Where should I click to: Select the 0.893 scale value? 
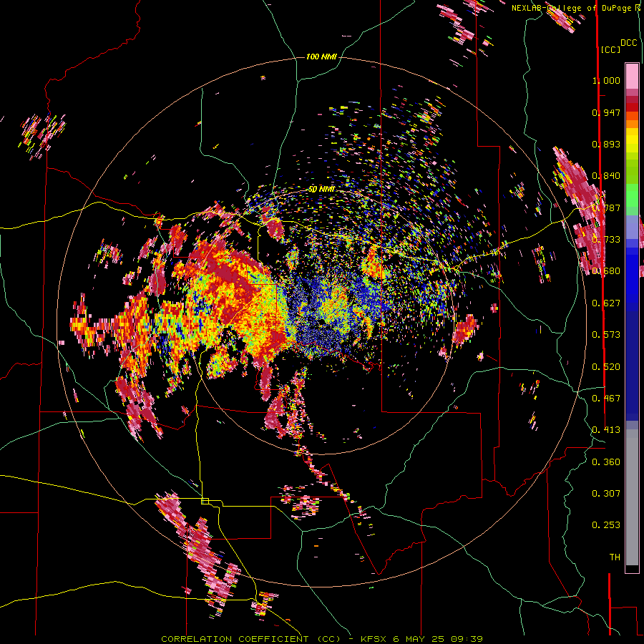pos(606,144)
